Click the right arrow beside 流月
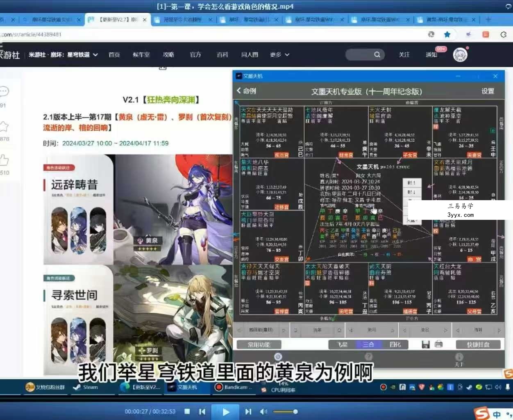 (x=392, y=330)
